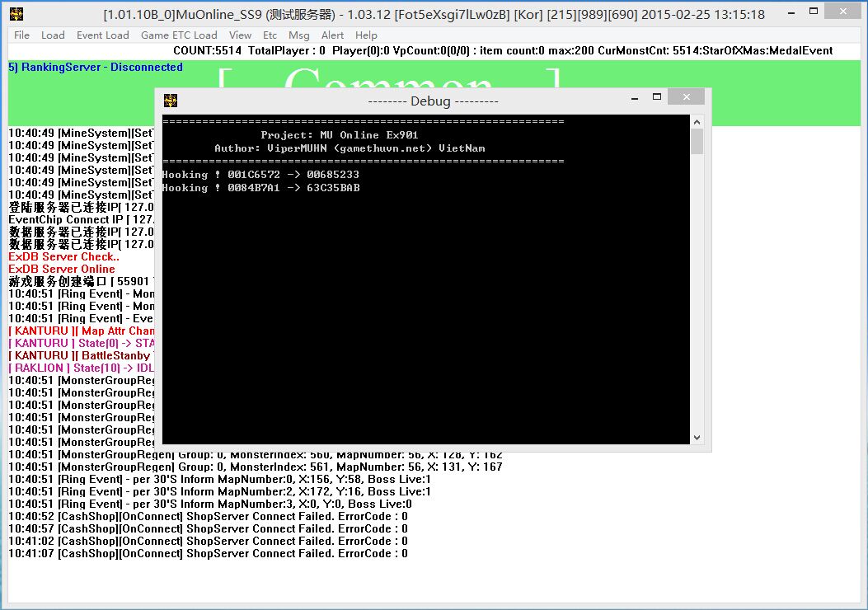
Task: Click the Debug window's title bar icon
Action: tap(171, 101)
